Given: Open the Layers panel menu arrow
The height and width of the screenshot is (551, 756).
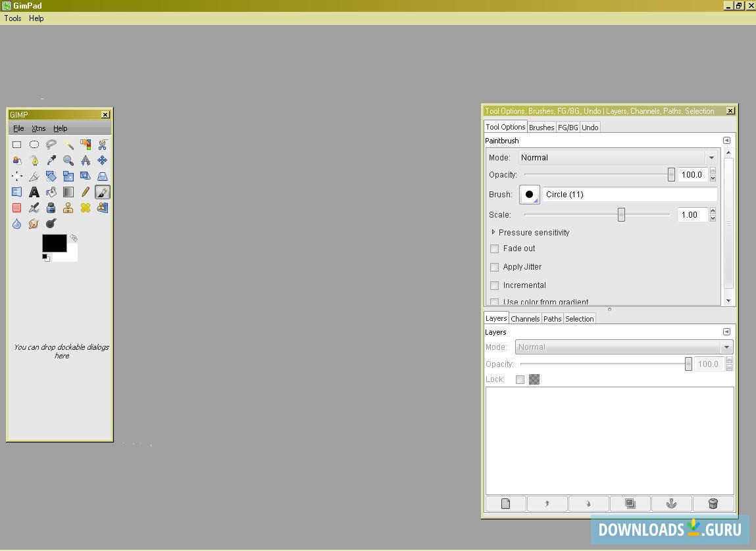Looking at the screenshot, I should 726,332.
